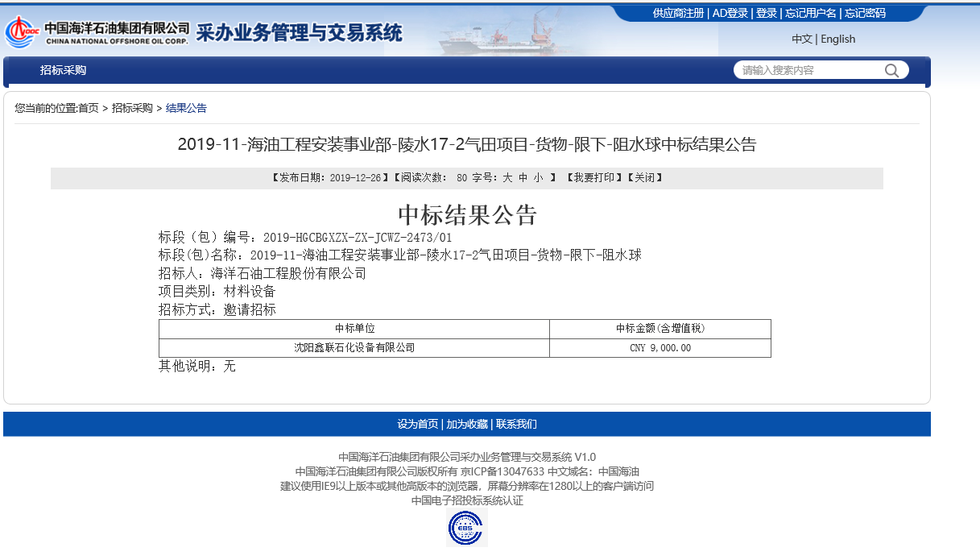Switch language to English
Screen dimensions: 980x560
click(838, 39)
